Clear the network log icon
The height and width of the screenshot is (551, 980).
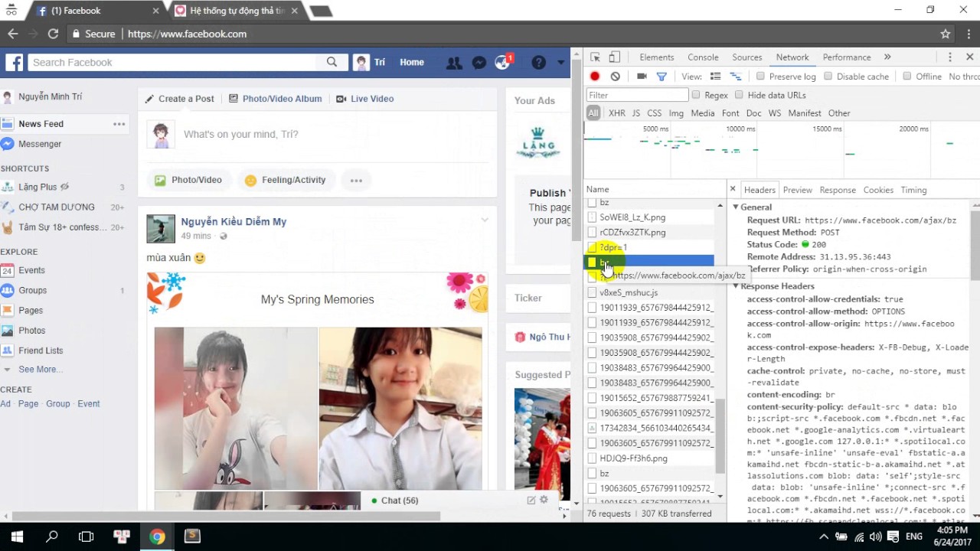pos(615,77)
